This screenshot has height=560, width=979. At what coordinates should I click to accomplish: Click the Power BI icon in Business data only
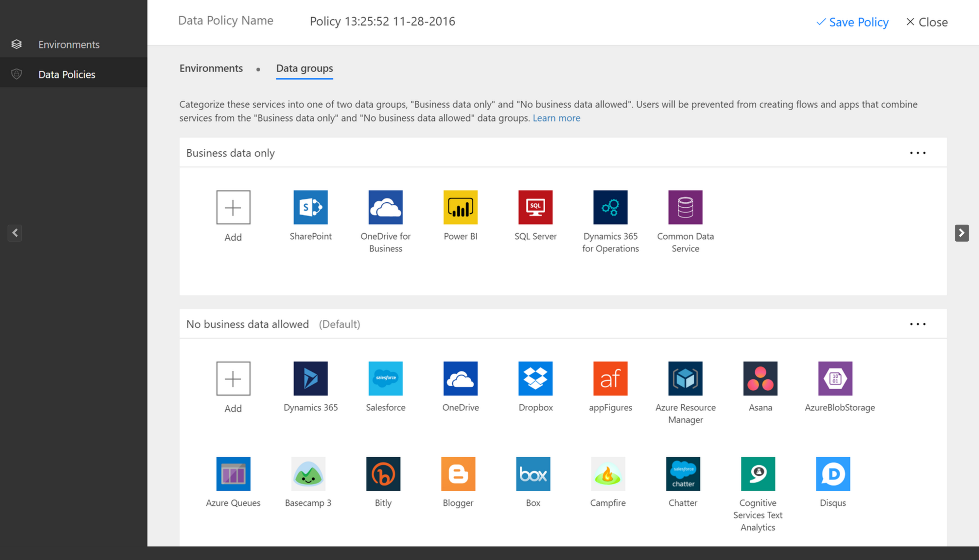pyautogui.click(x=461, y=206)
